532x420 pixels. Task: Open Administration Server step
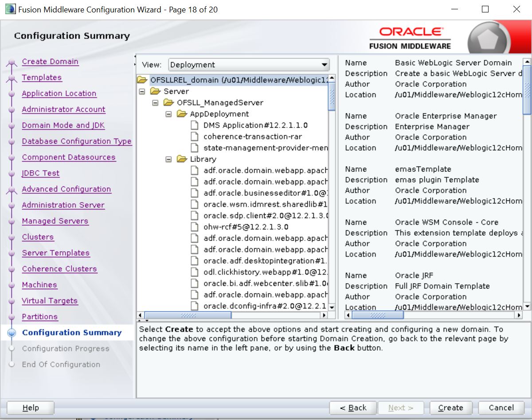point(63,205)
